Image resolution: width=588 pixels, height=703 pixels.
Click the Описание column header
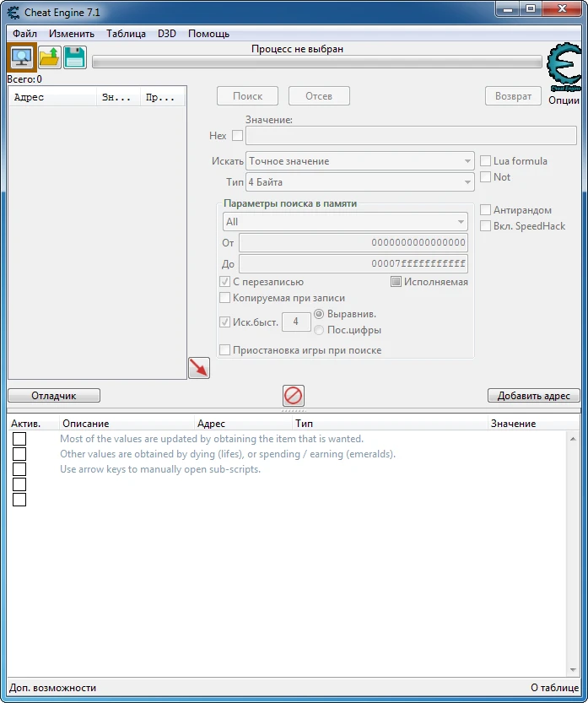coord(127,424)
